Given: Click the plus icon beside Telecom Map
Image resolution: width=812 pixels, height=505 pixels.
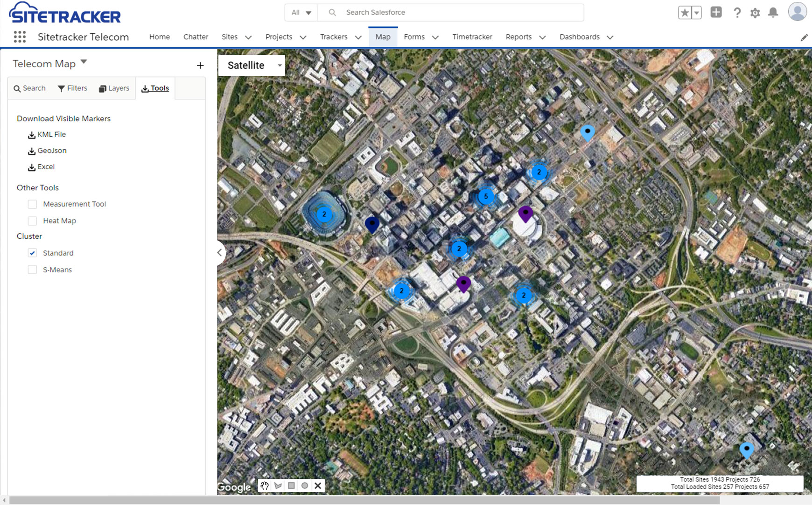Looking at the screenshot, I should (200, 66).
